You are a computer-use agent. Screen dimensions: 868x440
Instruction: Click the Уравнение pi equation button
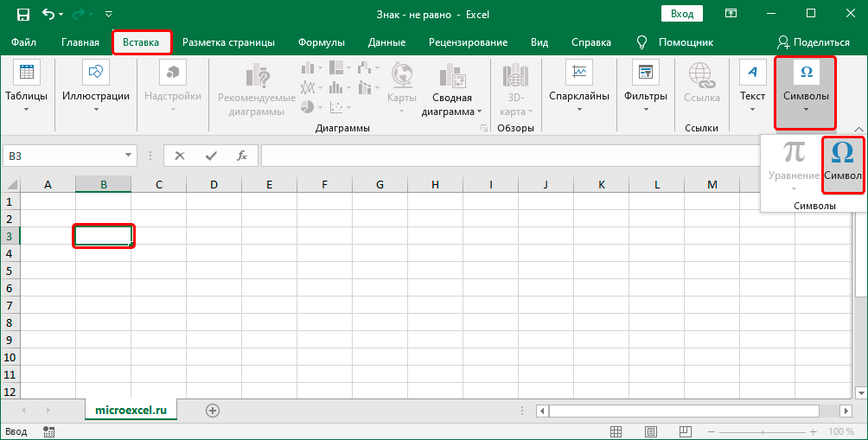click(x=794, y=166)
